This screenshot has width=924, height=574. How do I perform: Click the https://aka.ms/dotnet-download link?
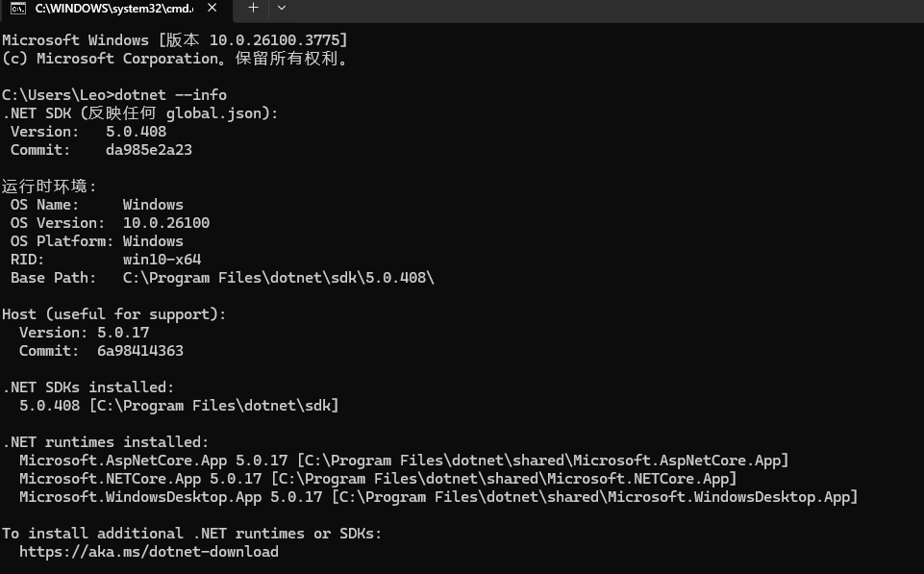[148, 552]
